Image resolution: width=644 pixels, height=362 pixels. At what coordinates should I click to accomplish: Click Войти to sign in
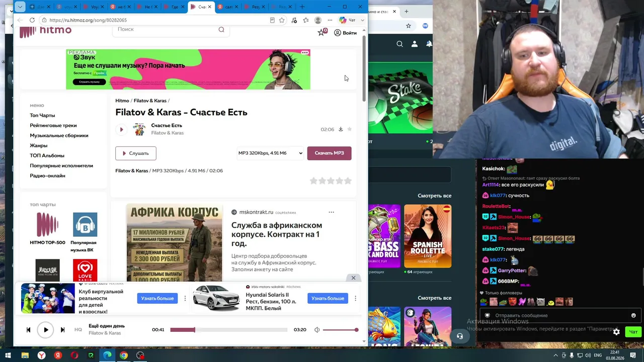(345, 33)
